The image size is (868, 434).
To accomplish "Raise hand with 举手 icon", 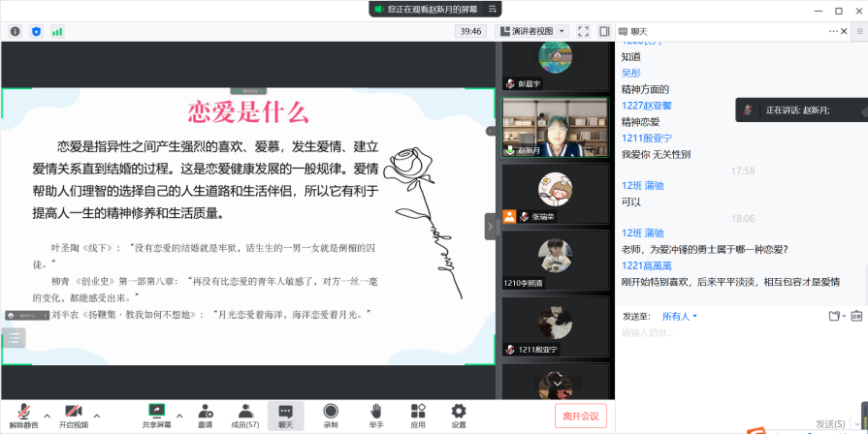I will [x=376, y=417].
